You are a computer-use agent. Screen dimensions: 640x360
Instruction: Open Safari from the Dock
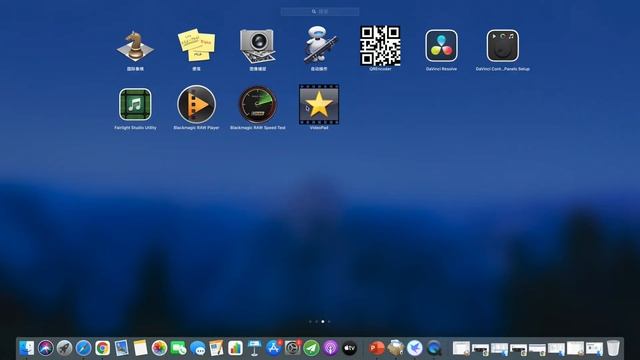[83, 348]
